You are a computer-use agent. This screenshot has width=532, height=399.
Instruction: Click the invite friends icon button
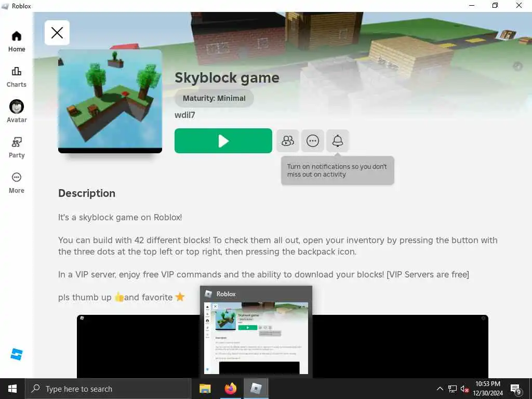(288, 141)
